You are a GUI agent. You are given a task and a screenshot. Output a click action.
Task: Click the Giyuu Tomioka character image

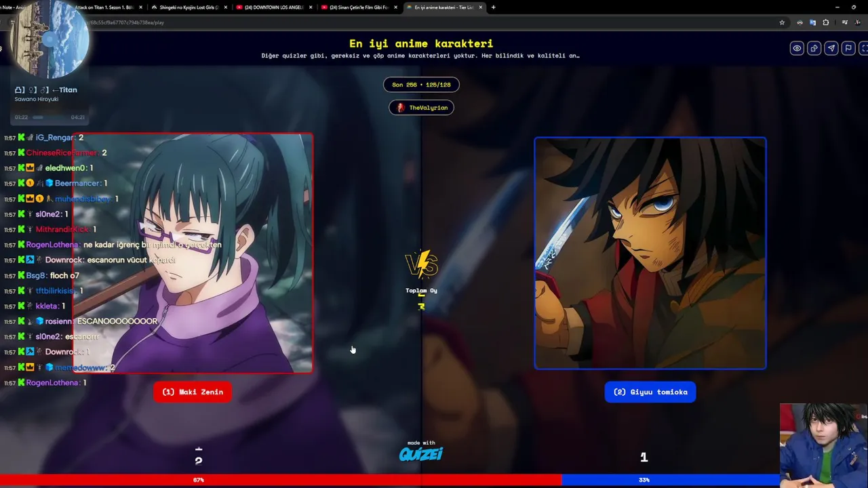tap(650, 253)
